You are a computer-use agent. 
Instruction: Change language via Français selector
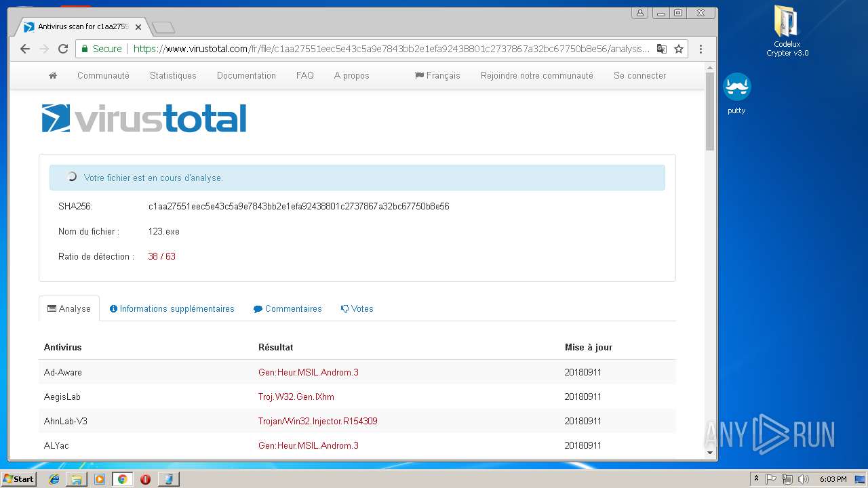pos(437,76)
